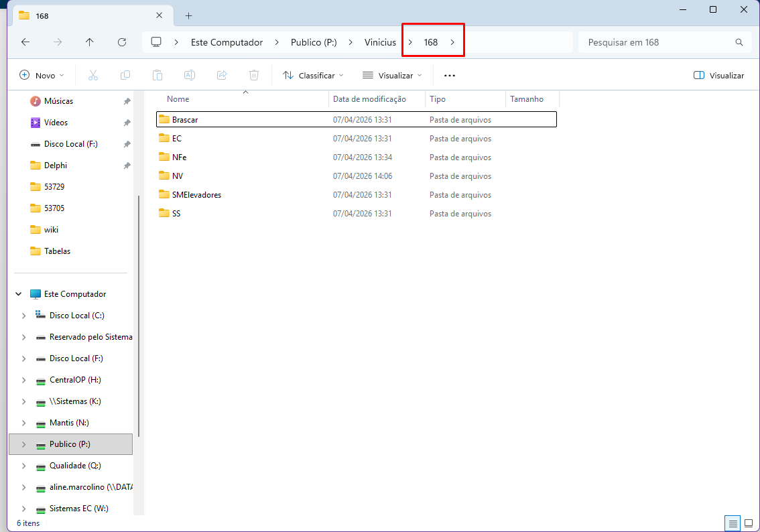This screenshot has height=532, width=760.
Task: Click the Cut scissors icon
Action: tap(93, 76)
